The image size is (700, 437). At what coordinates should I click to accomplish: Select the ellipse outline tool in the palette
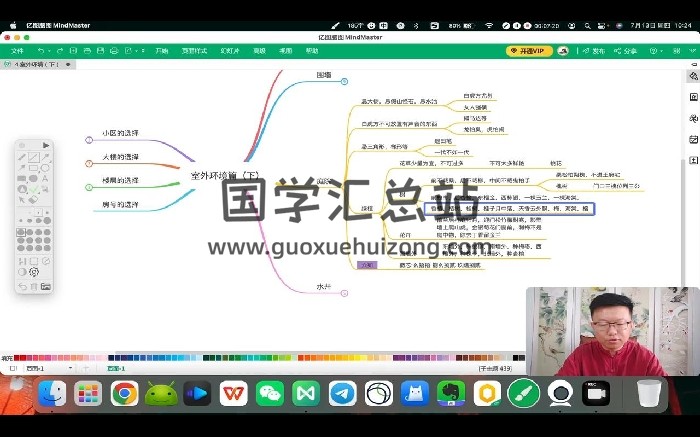point(45,168)
